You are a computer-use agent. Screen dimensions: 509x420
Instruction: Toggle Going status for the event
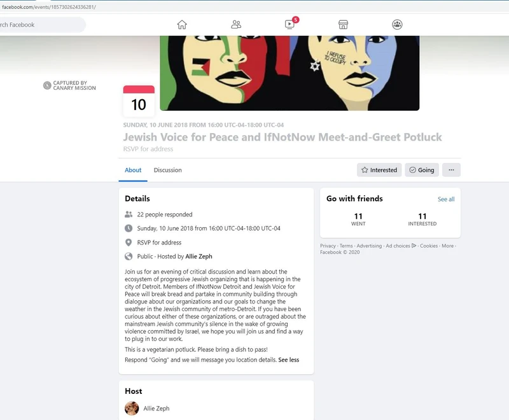[421, 170]
